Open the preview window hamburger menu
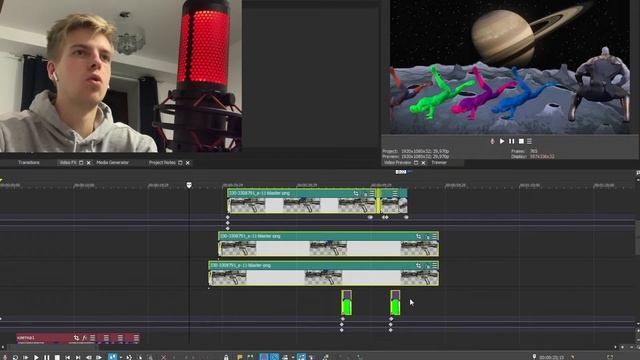The height and width of the screenshot is (360, 640). coord(529,141)
